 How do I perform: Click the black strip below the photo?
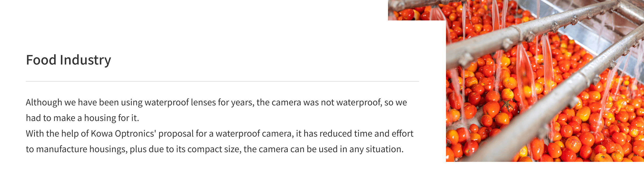(x=545, y=170)
